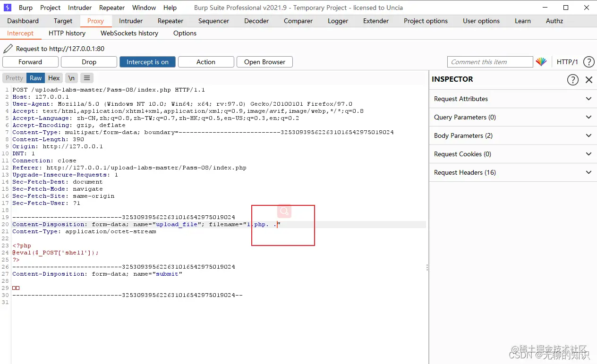Click the Forward button
Screen dimensions: 597x364
pos(30,62)
